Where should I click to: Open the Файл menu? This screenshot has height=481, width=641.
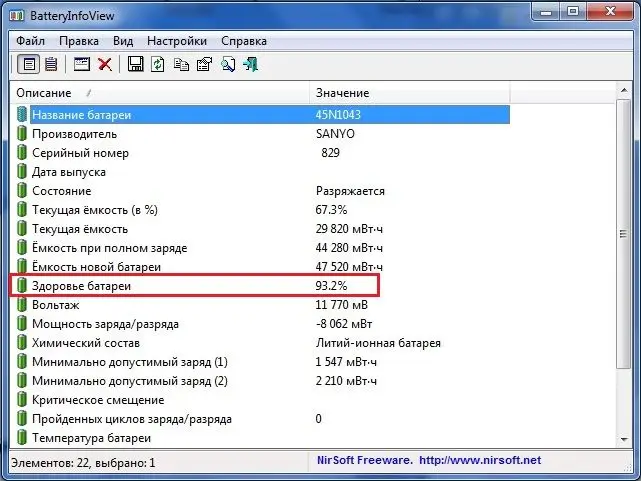31,41
